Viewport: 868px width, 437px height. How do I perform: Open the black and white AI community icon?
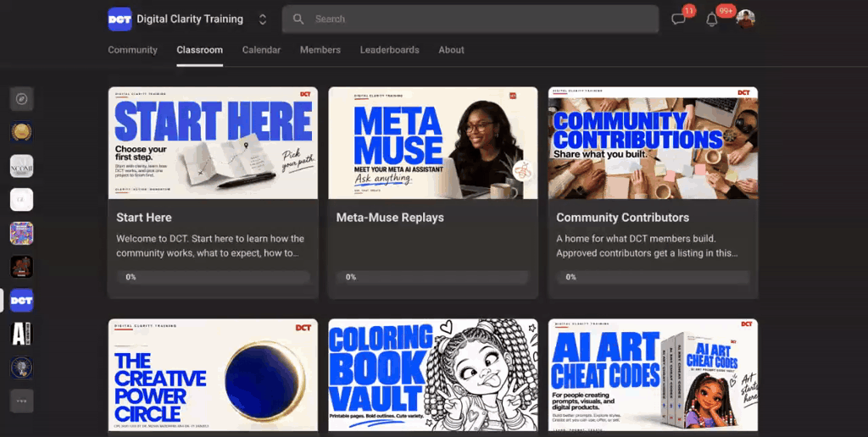(21, 335)
